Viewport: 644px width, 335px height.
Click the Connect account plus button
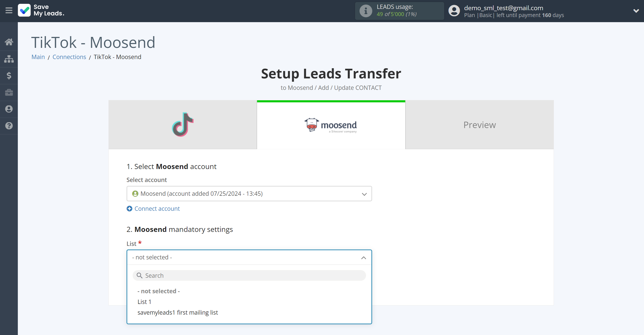click(x=130, y=209)
